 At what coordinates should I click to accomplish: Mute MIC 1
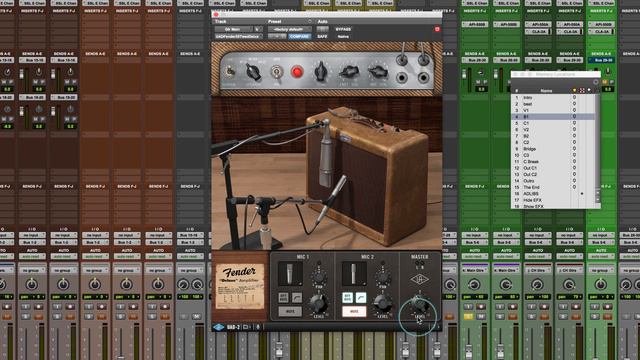pyautogui.click(x=290, y=311)
